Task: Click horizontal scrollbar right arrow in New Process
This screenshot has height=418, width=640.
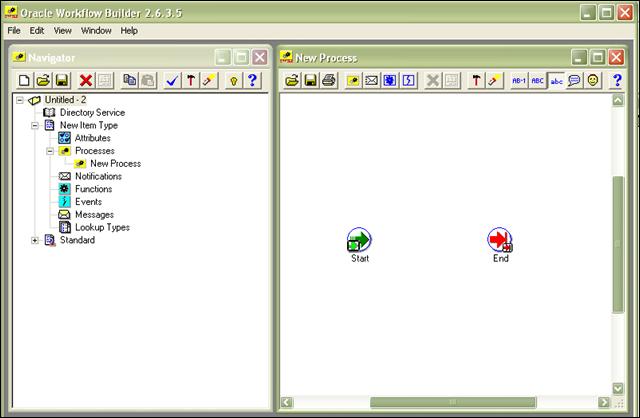Action: 604,402
